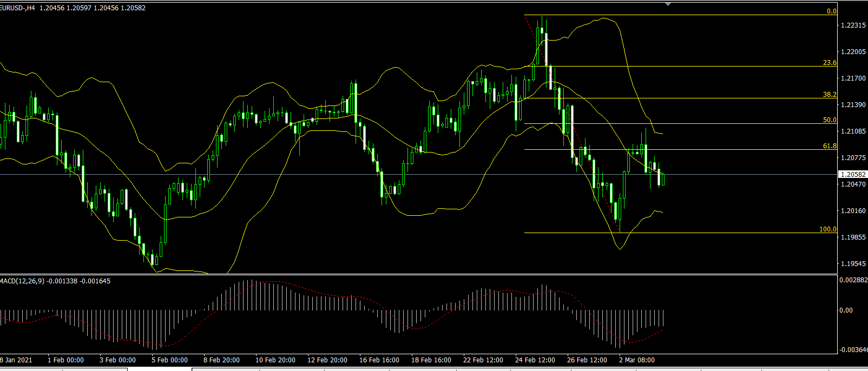Image resolution: width=868 pixels, height=371 pixels.
Task: Click the 22 Feb 12:00 time label
Action: pos(483,360)
